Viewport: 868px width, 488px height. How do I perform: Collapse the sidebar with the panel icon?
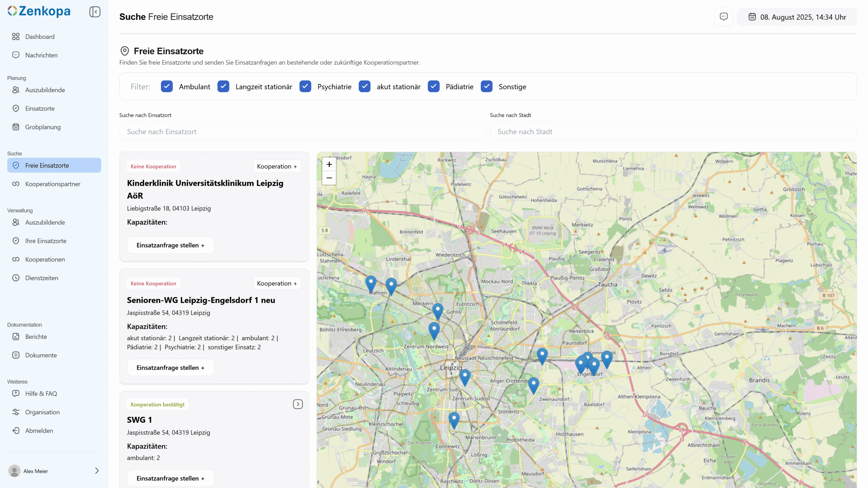point(95,12)
